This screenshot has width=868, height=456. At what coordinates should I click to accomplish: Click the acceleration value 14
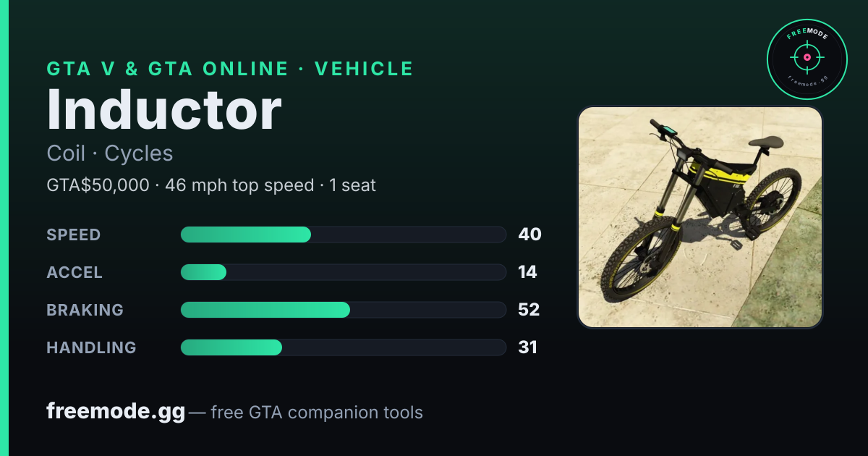coord(527,272)
